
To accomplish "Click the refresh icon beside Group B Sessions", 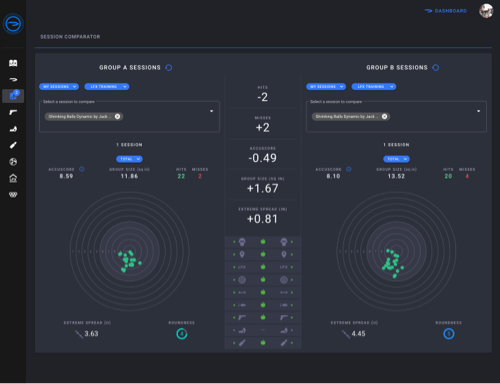I will [x=436, y=68].
